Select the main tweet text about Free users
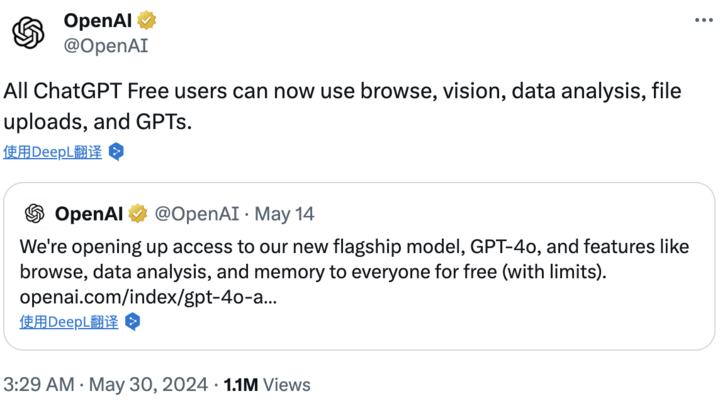 342,106
